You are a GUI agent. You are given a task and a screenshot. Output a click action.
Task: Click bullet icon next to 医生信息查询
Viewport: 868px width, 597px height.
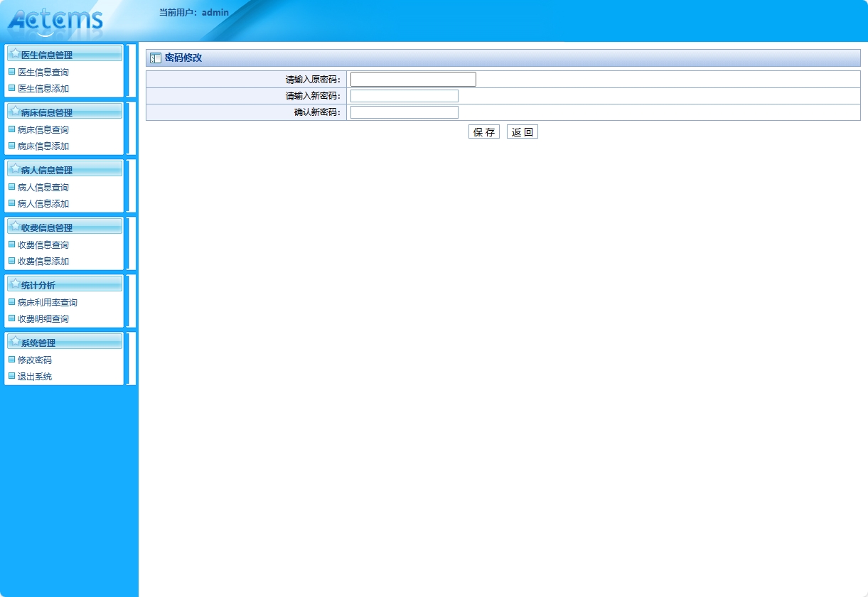click(x=11, y=71)
